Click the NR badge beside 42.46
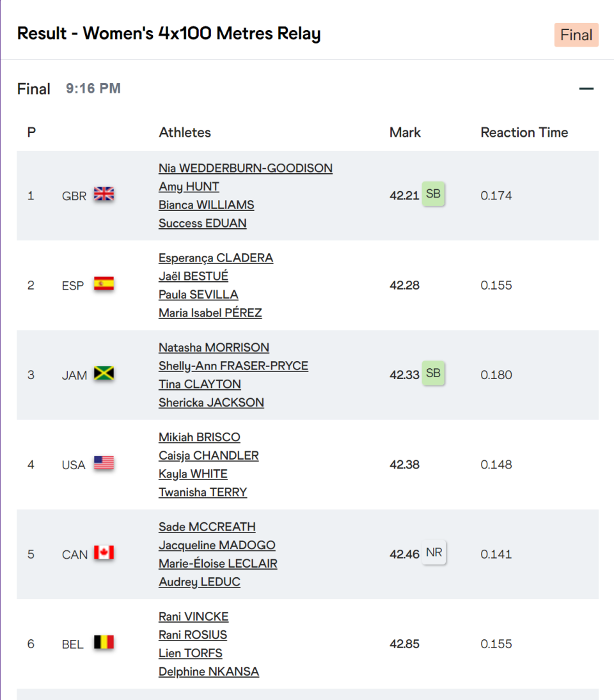This screenshot has width=614, height=700. click(x=434, y=553)
